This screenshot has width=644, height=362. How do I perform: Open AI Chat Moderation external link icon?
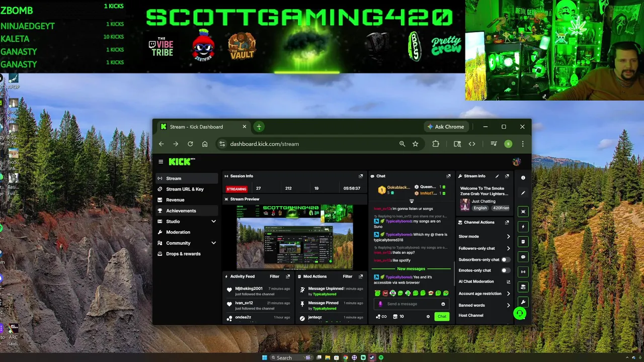[508, 282]
